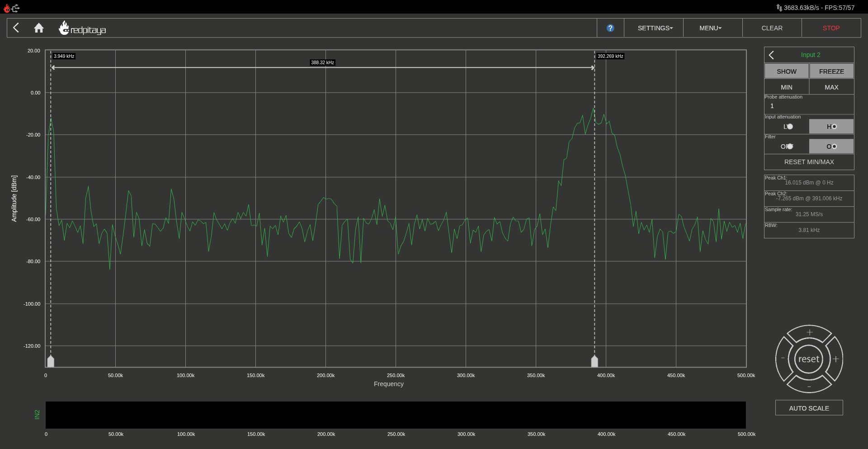Open the home screen via house icon
Viewport: 868px width, 449px height.
[x=39, y=28]
